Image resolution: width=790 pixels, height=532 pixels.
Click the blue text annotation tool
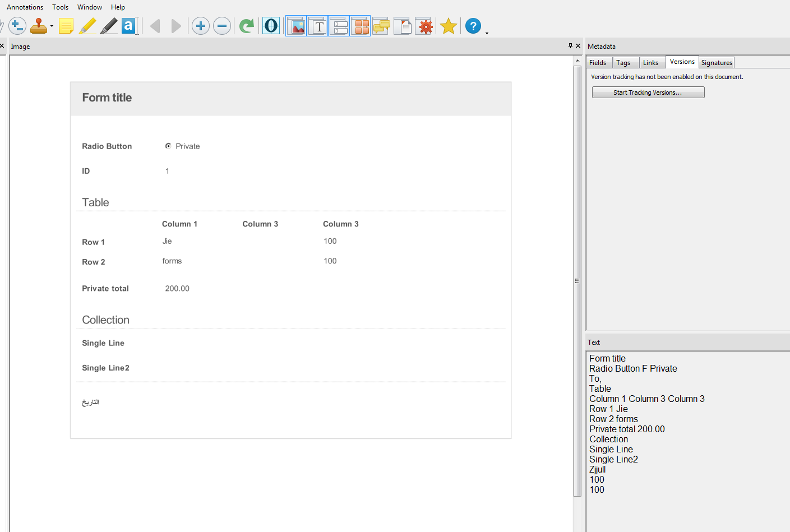point(129,26)
